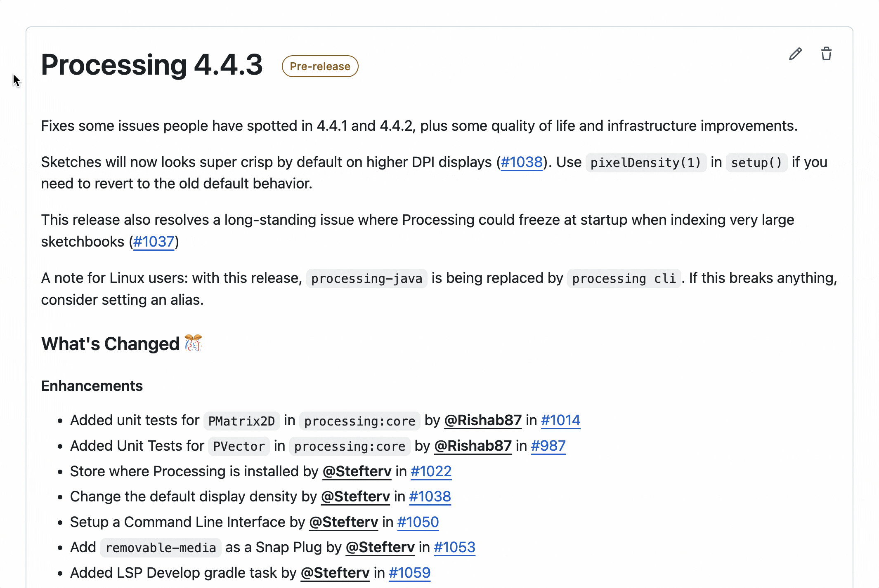Screen dimensions: 879x588
Task: Visit @Stefterv profile on Store where Processing line
Action: 357,471
